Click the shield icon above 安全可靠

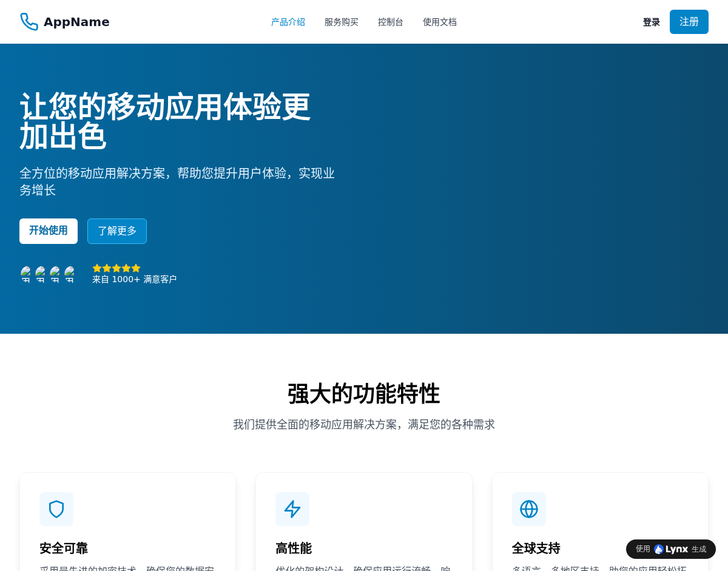click(56, 509)
